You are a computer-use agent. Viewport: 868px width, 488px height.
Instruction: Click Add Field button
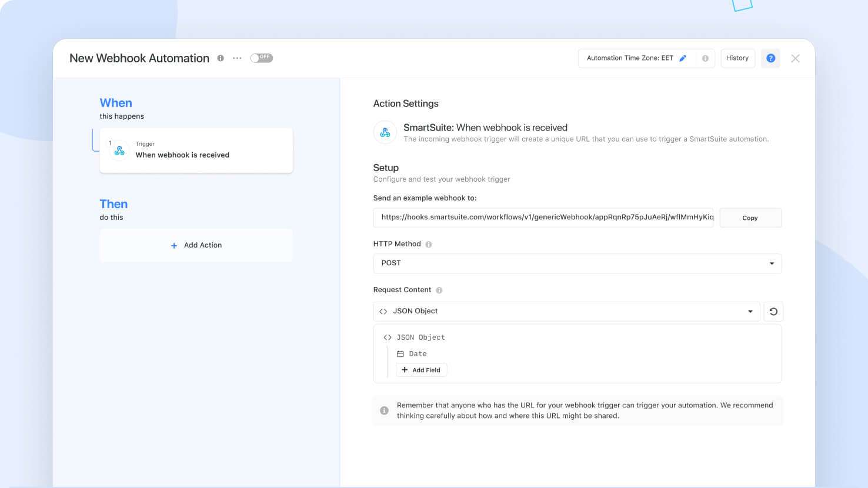pos(422,370)
